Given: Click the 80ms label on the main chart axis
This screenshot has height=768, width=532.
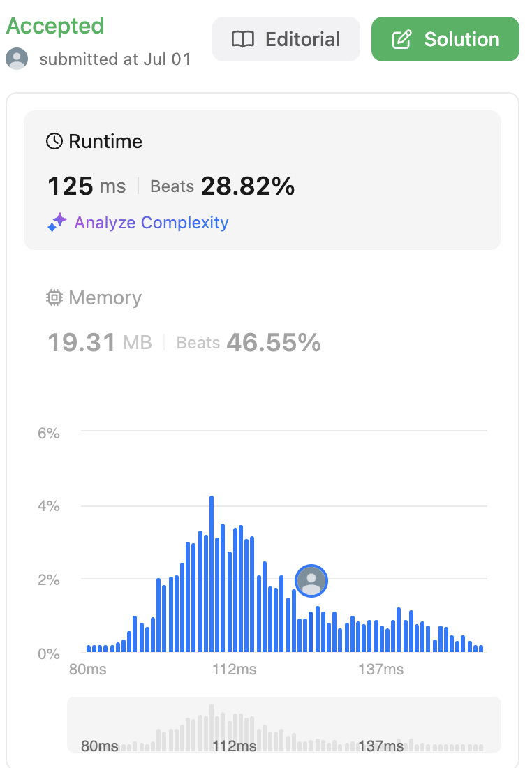Looking at the screenshot, I should pos(88,669).
